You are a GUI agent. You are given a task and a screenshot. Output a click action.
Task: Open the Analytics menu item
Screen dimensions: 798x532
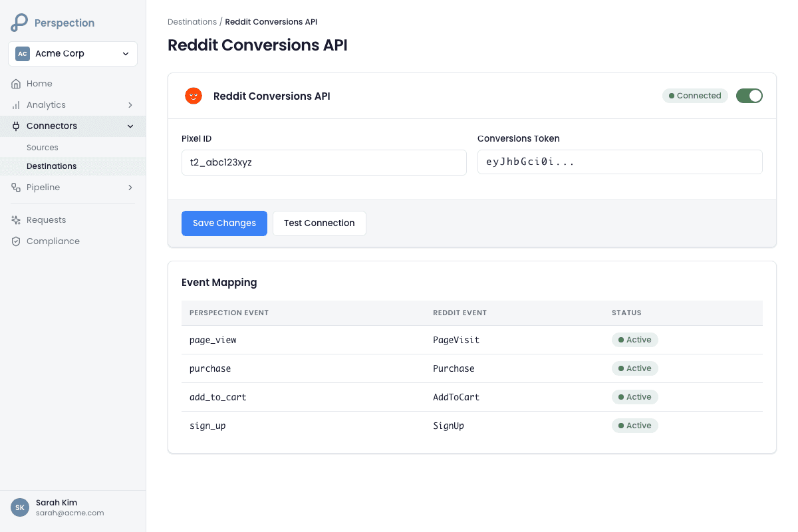[72, 105]
